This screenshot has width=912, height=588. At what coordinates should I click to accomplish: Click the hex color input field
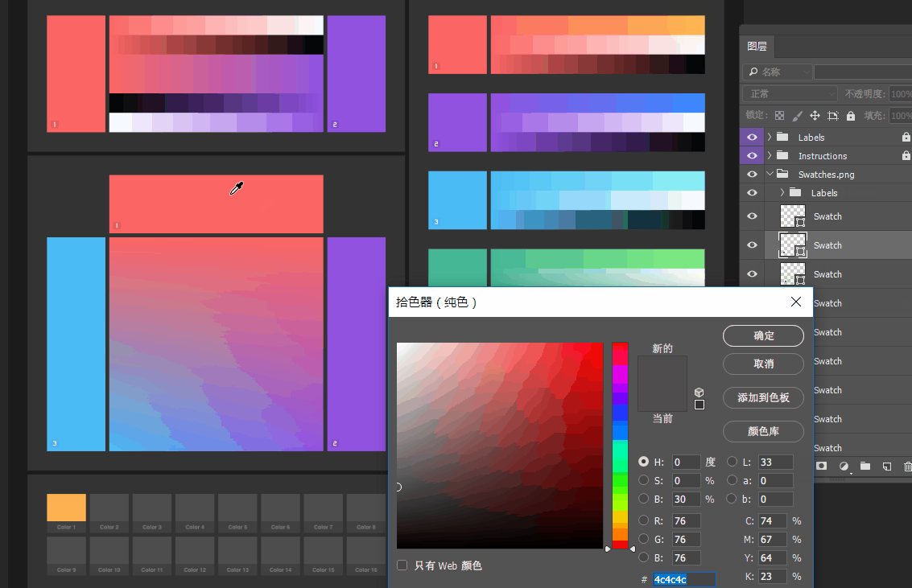pyautogui.click(x=683, y=579)
